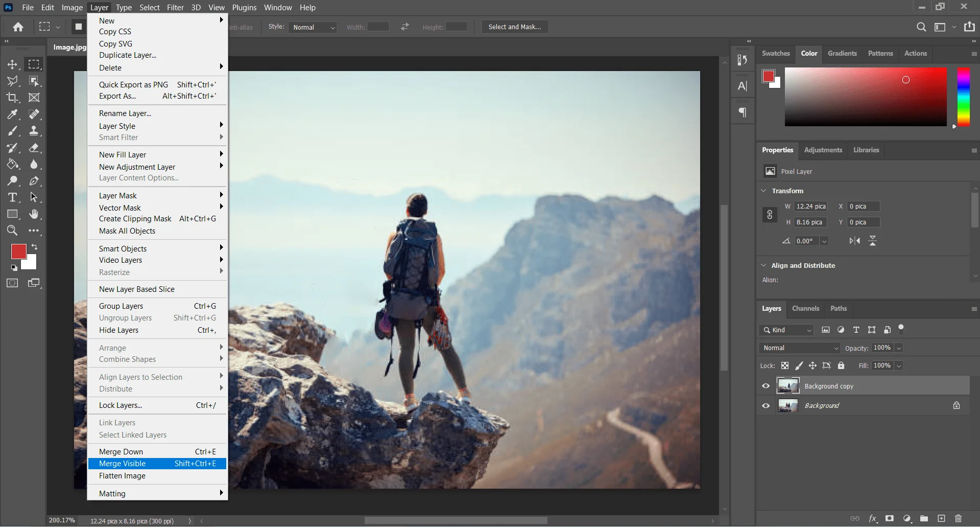This screenshot has height=527, width=980.
Task: Select the Eraser tool
Action: [34, 148]
